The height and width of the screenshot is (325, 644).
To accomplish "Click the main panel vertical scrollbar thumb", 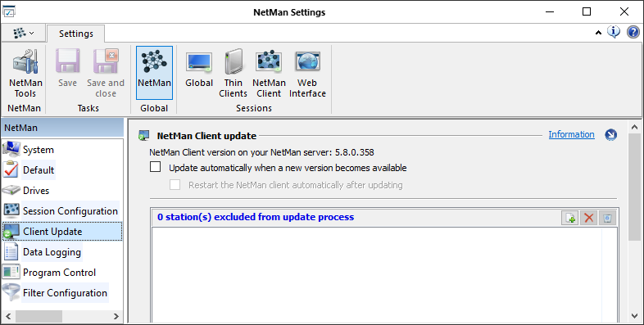I will [634, 187].
